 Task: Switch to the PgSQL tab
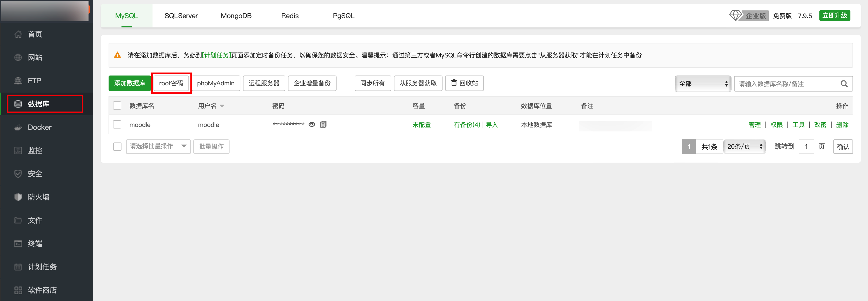click(343, 16)
